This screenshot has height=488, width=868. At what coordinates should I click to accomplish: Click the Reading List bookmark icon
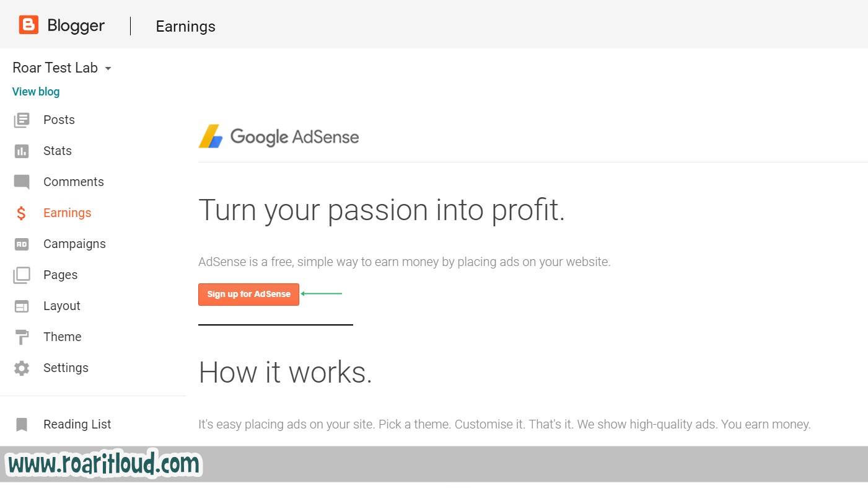click(x=22, y=424)
